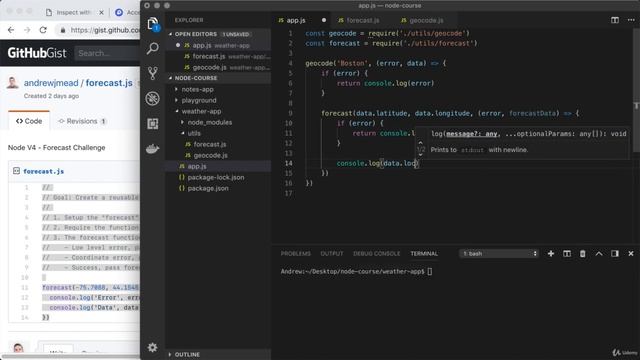The height and width of the screenshot is (360, 640).
Task: Move the terminal panel to the right
Action: 615,253
